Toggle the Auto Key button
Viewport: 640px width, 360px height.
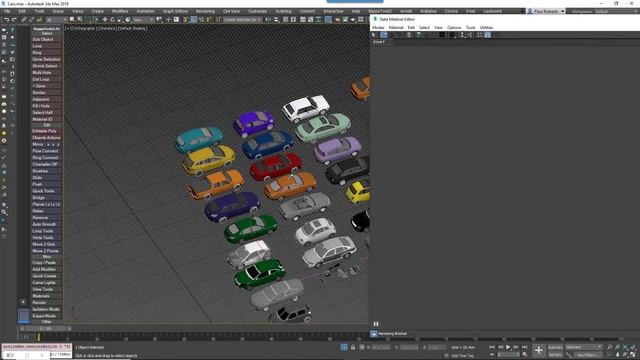click(555, 347)
